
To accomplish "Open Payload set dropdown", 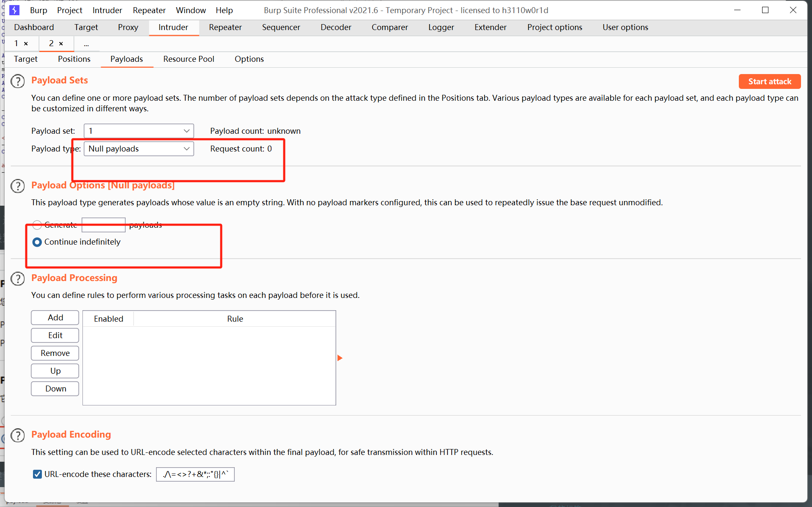I will pyautogui.click(x=139, y=131).
